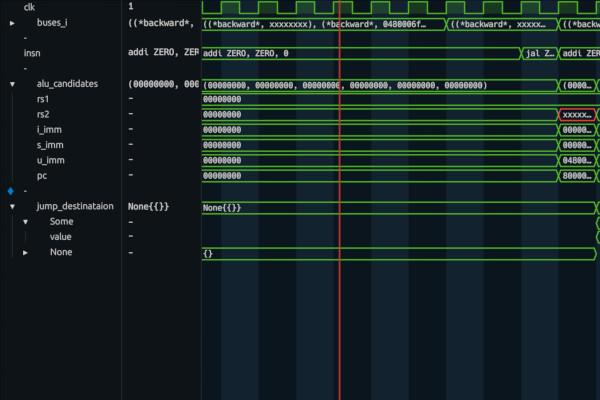
Task: Select the value field under Some
Action: point(60,237)
